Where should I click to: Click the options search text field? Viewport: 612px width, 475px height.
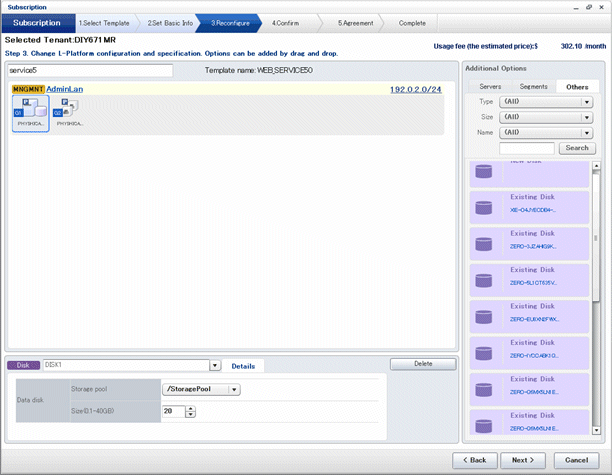[527, 148]
